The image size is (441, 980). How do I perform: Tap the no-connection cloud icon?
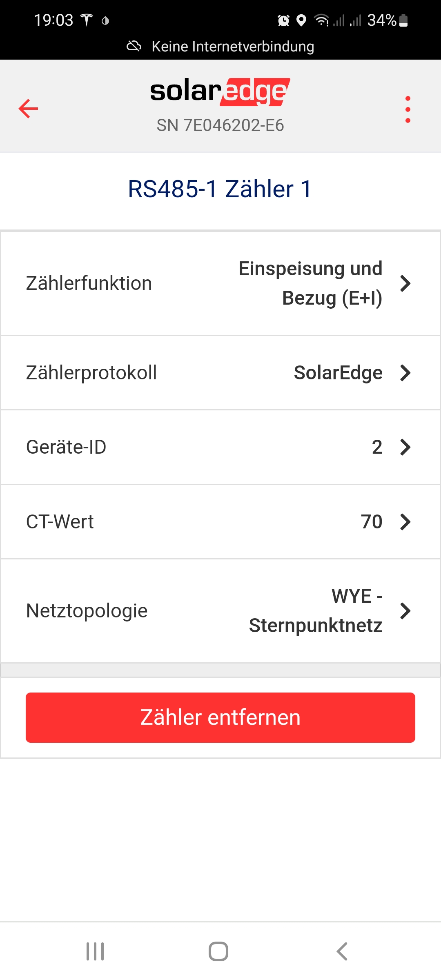pos(134,46)
